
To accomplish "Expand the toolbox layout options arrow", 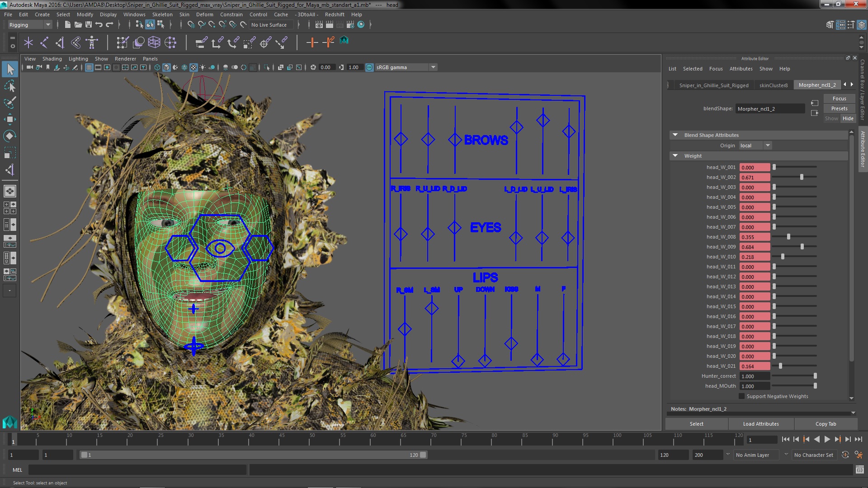I will pyautogui.click(x=9, y=291).
